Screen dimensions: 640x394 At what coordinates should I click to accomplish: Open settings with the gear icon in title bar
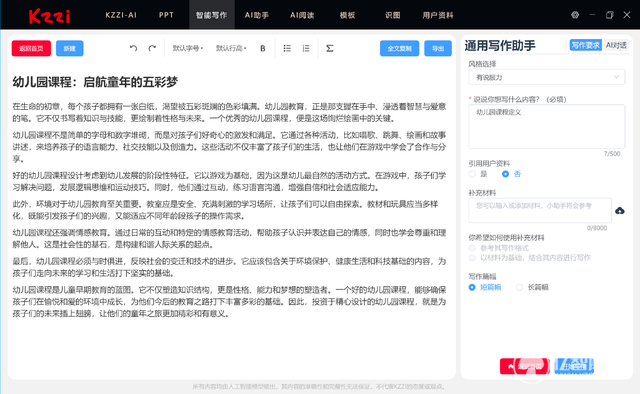coord(575,15)
